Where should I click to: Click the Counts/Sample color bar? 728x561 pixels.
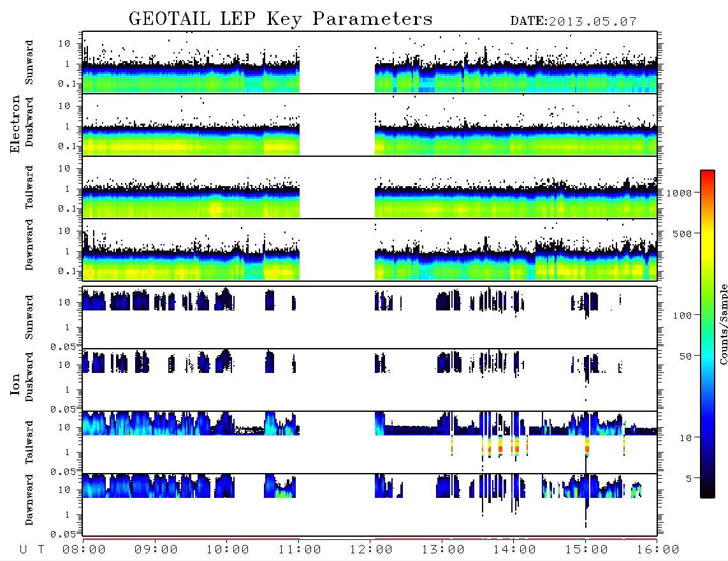707,334
